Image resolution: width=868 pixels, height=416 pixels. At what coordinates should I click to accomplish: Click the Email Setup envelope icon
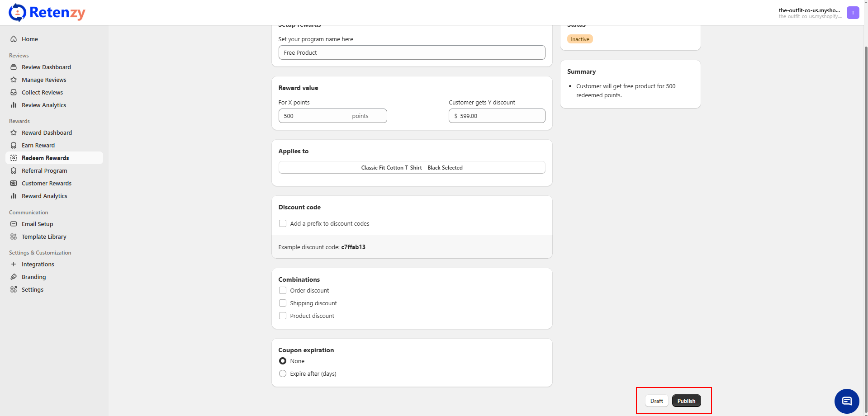(14, 224)
